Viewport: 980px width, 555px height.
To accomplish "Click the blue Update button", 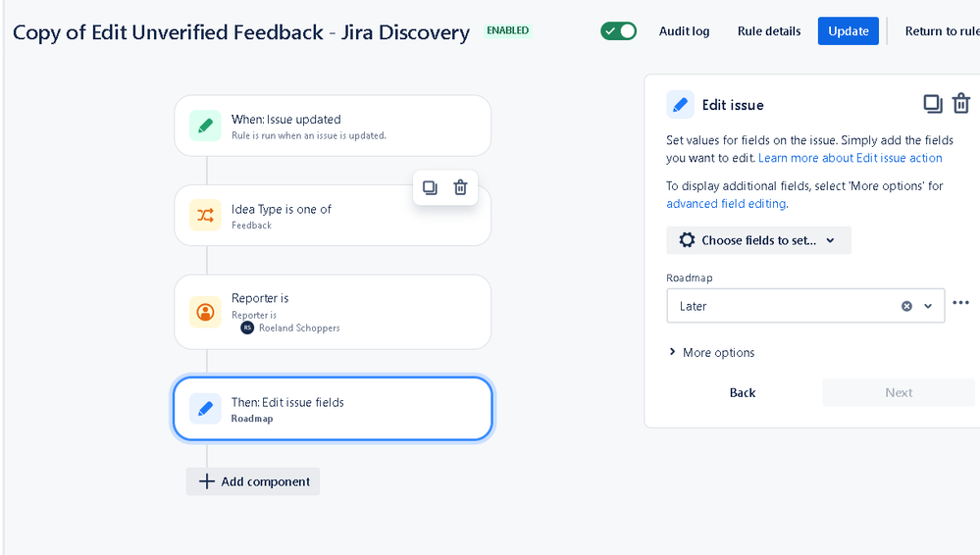I will (x=849, y=31).
